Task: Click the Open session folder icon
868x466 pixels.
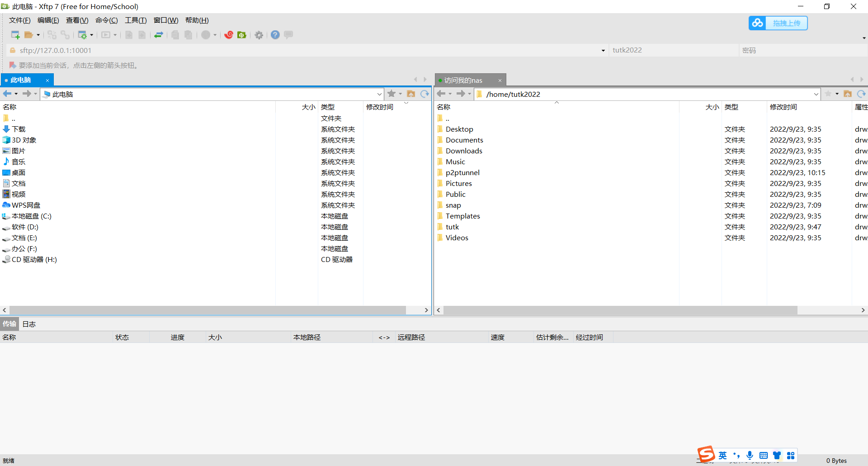Action: (x=28, y=35)
